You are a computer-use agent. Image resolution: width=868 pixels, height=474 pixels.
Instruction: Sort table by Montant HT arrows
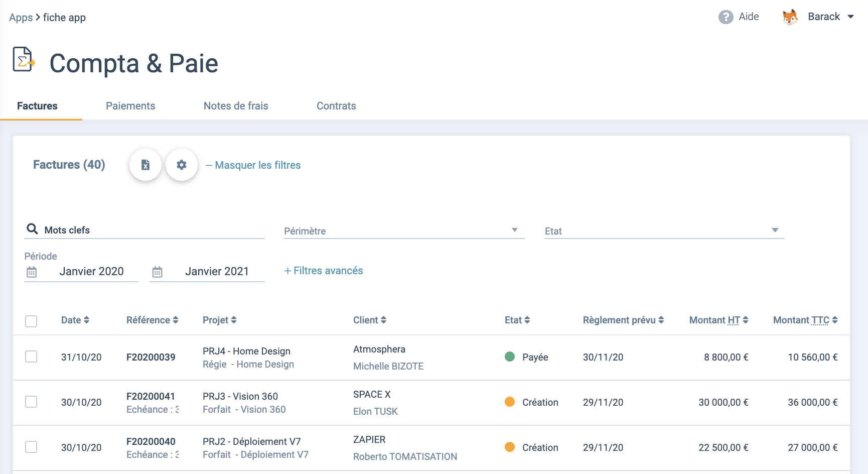coord(746,320)
